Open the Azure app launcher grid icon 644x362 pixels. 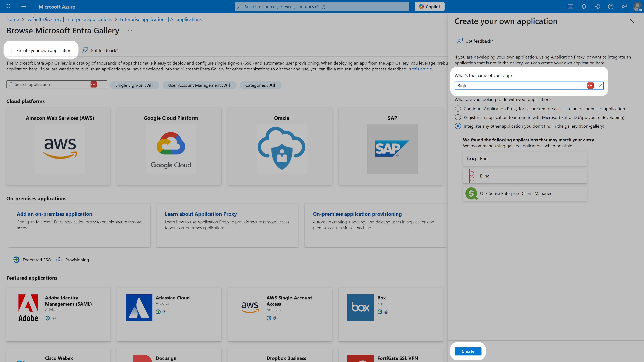(x=8, y=6)
